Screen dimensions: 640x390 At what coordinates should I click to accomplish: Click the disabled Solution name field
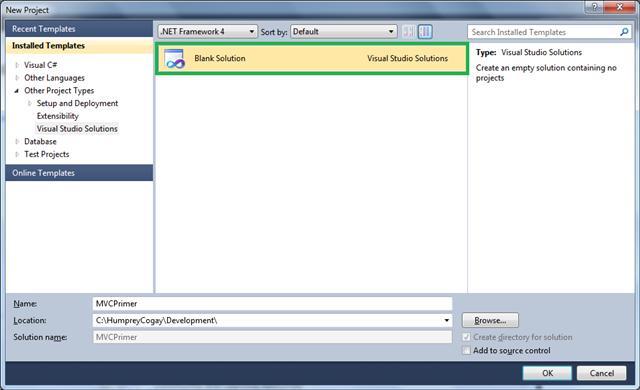(x=272, y=337)
